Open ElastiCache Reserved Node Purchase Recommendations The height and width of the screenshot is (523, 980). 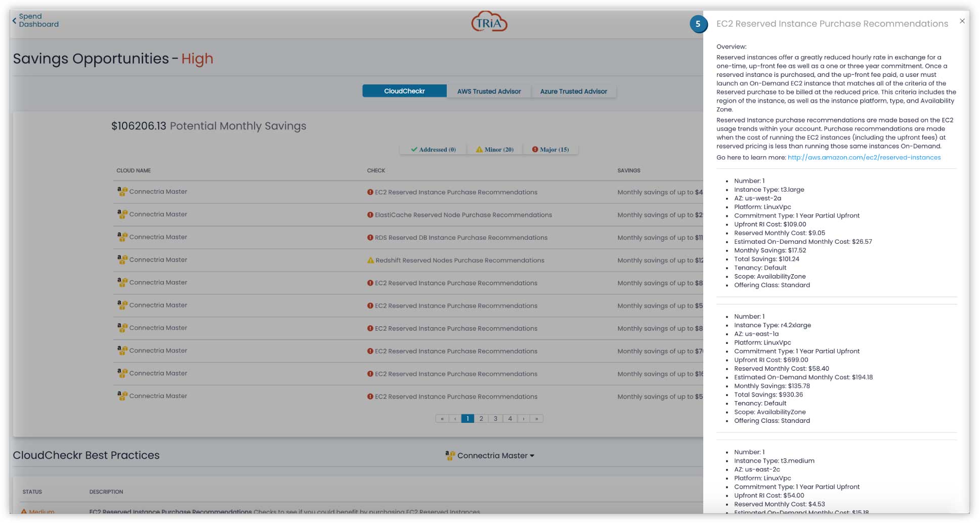(463, 215)
